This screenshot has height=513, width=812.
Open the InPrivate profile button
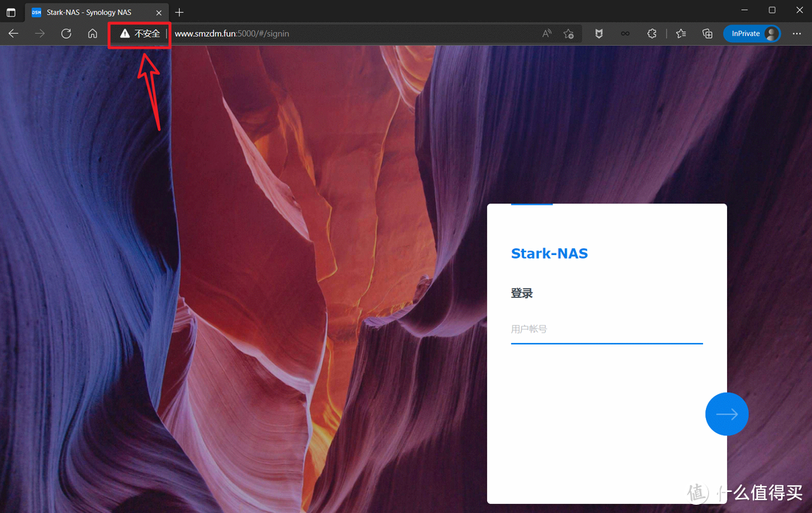coord(752,34)
